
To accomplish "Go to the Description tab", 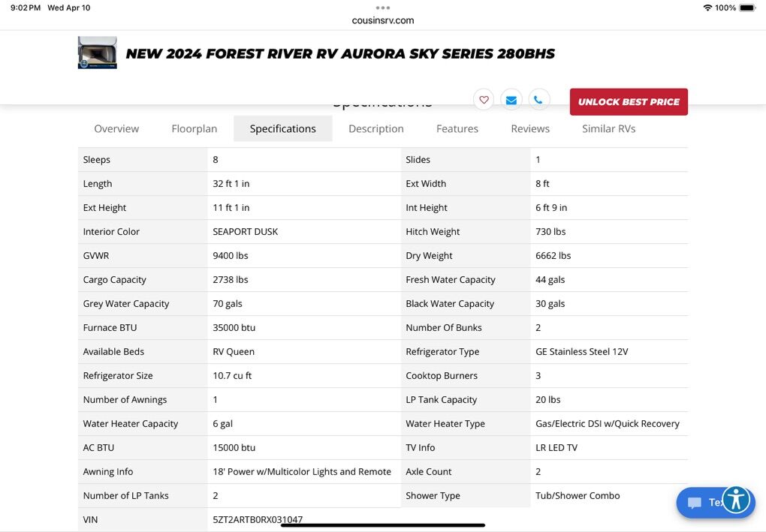I will (x=376, y=129).
